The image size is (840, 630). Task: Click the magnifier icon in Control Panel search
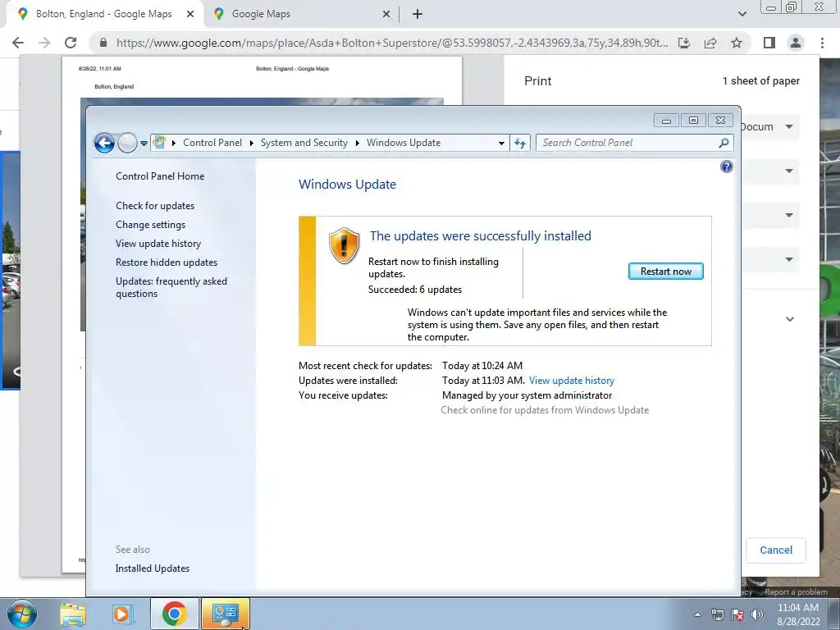point(724,143)
